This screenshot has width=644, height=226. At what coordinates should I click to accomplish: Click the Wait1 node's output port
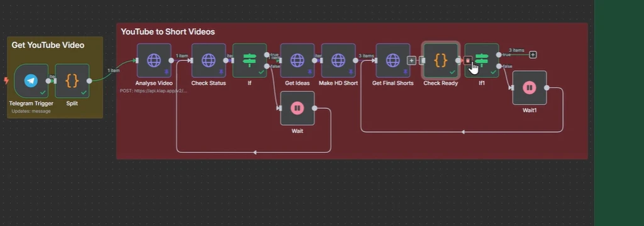tap(547, 88)
